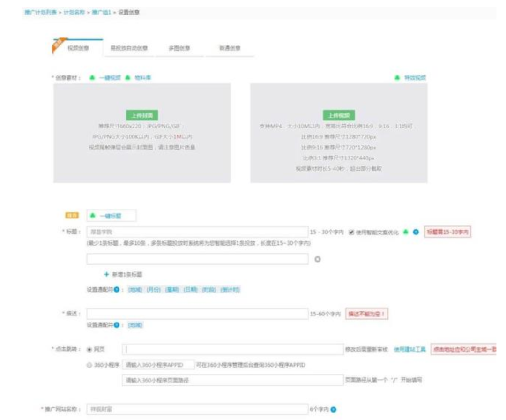Click the blue help icon near 使用智能文案优化
Image resolution: width=506 pixels, height=420 pixels.
tap(416, 232)
